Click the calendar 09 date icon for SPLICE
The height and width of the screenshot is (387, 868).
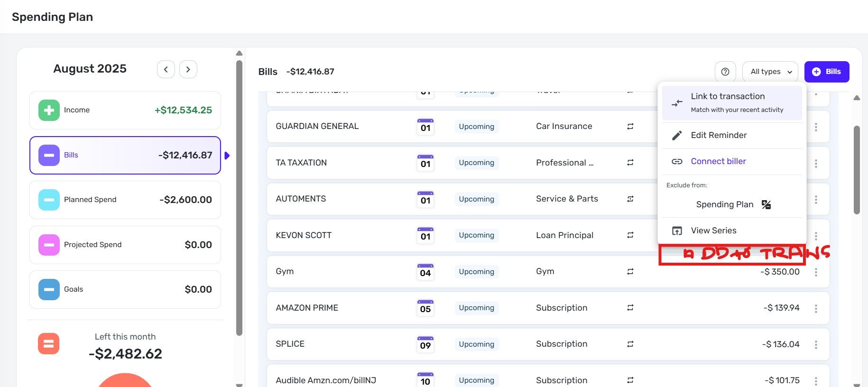point(425,344)
